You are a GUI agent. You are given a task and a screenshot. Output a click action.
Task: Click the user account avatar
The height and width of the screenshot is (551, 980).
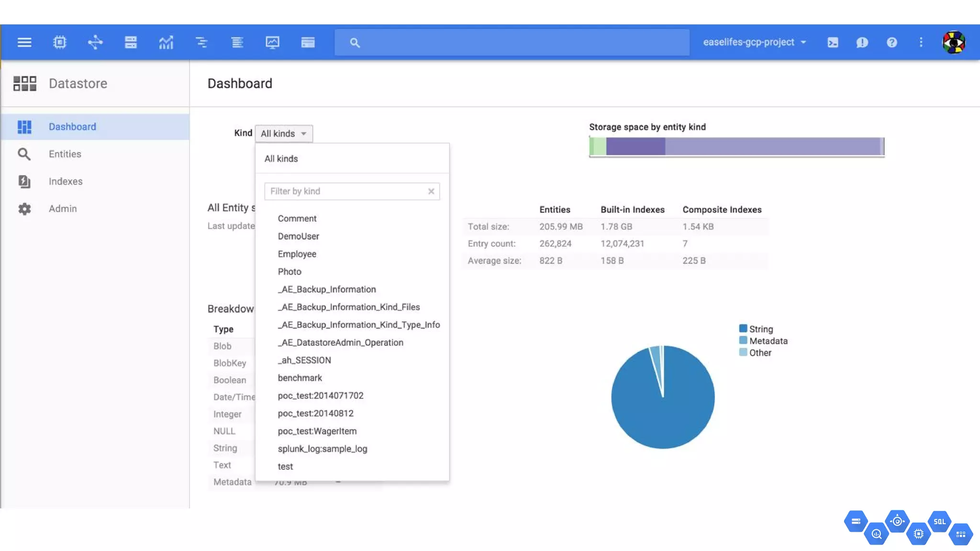pyautogui.click(x=954, y=42)
